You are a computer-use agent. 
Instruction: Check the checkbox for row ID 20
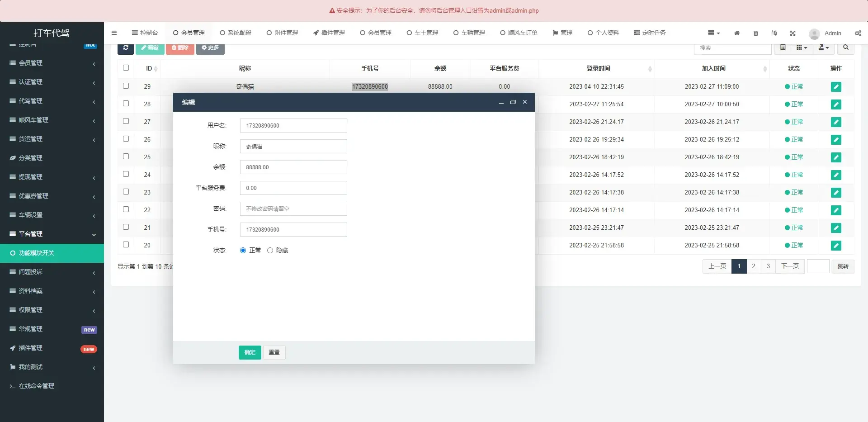click(126, 244)
